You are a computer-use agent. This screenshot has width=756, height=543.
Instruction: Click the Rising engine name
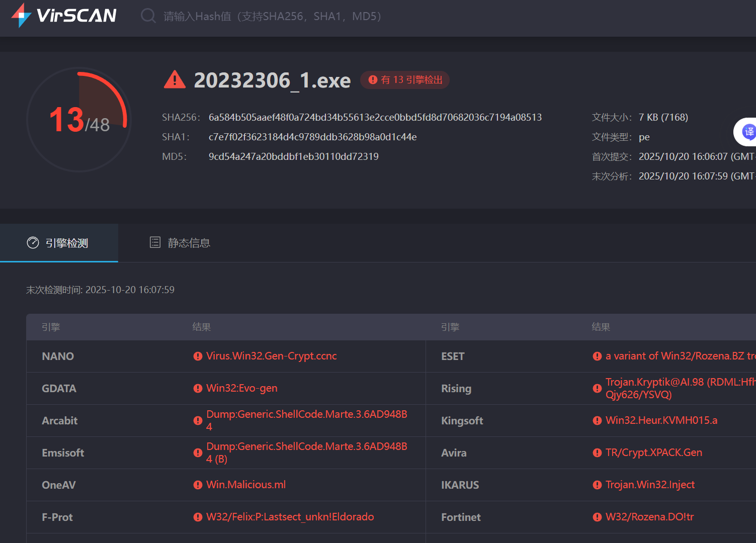coord(456,389)
